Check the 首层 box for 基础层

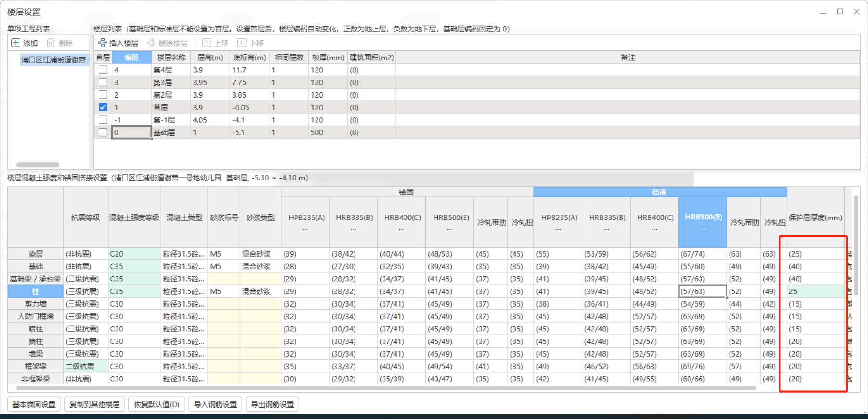[x=103, y=132]
